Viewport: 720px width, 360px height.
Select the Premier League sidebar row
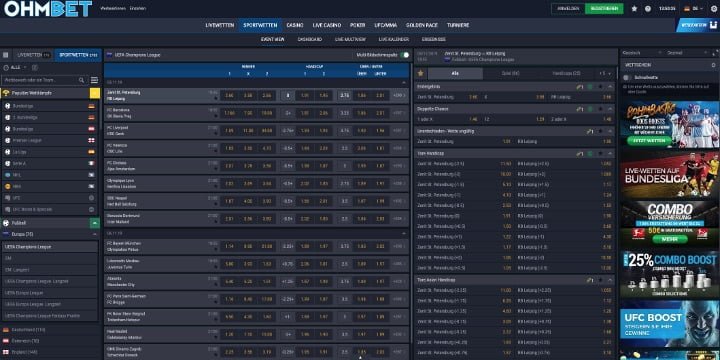[50, 141]
